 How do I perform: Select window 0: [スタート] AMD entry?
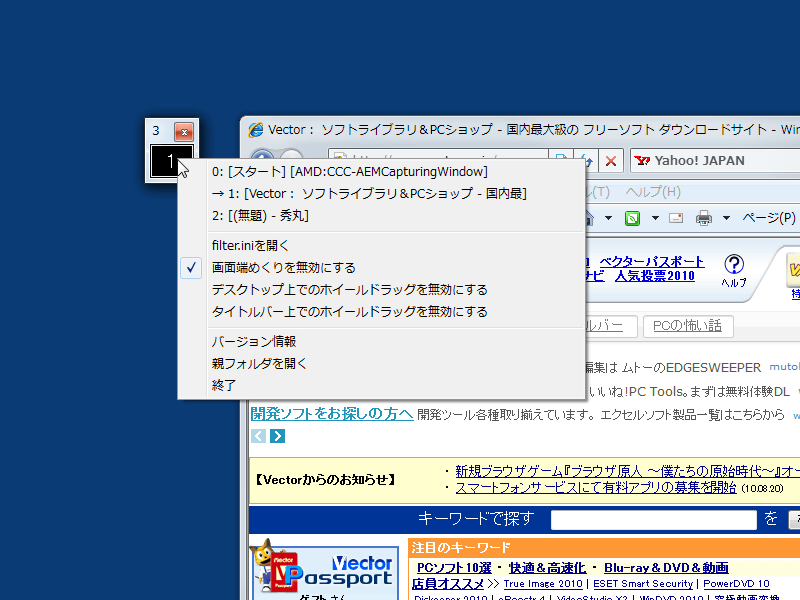[381, 172]
